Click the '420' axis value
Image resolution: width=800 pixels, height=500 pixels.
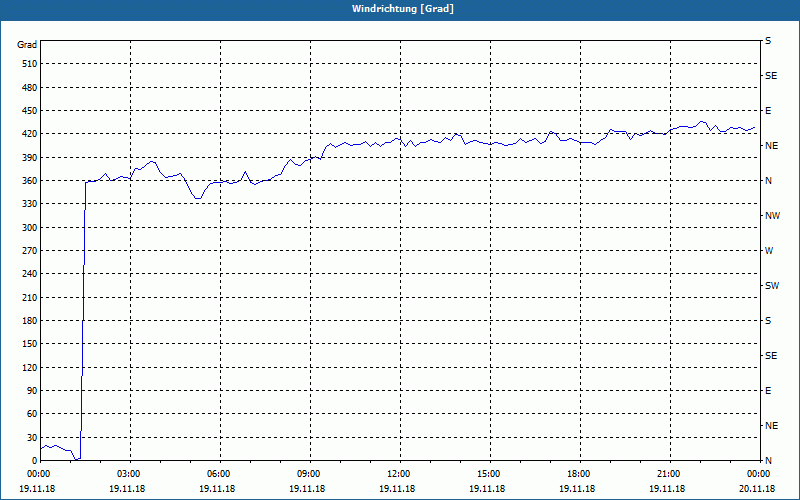[30, 134]
